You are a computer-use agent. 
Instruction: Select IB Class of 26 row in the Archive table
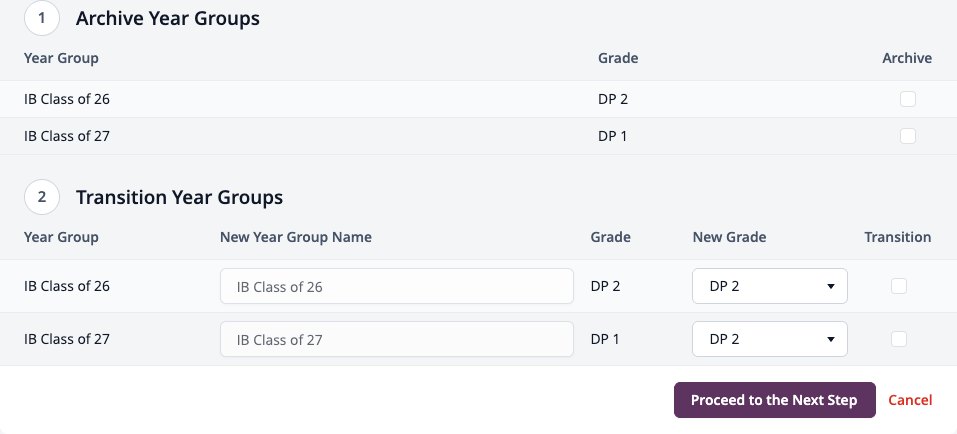pyautogui.click(x=478, y=99)
